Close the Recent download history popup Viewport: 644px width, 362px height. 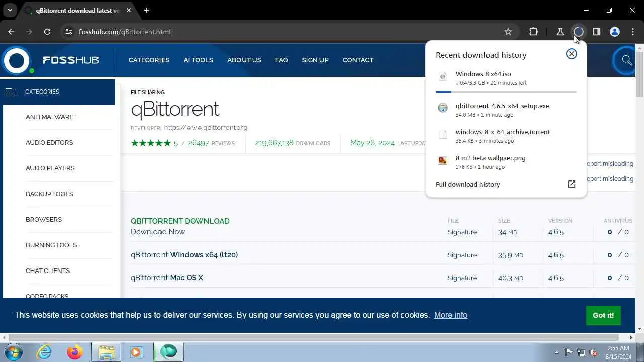pos(572,54)
